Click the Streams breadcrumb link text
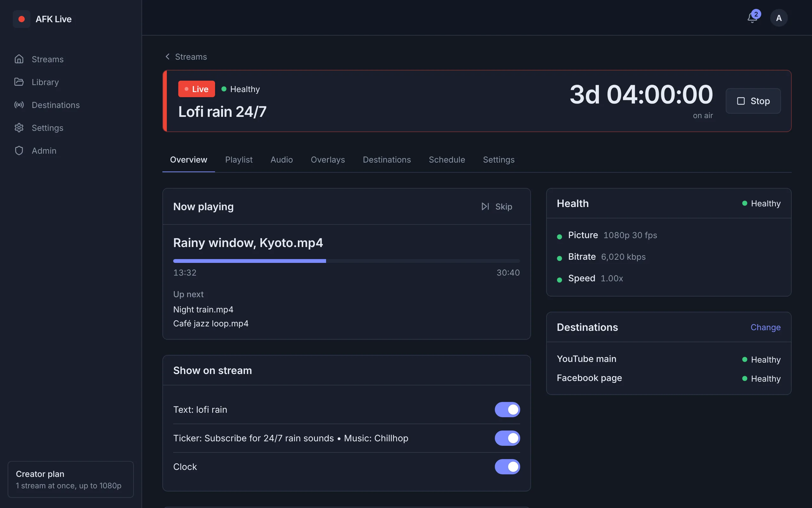The height and width of the screenshot is (508, 812). (191, 57)
